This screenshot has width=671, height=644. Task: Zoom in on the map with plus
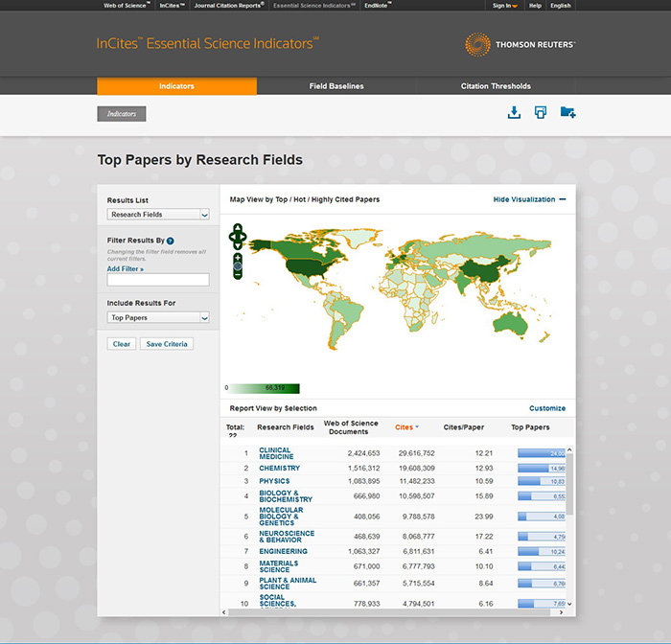click(238, 257)
